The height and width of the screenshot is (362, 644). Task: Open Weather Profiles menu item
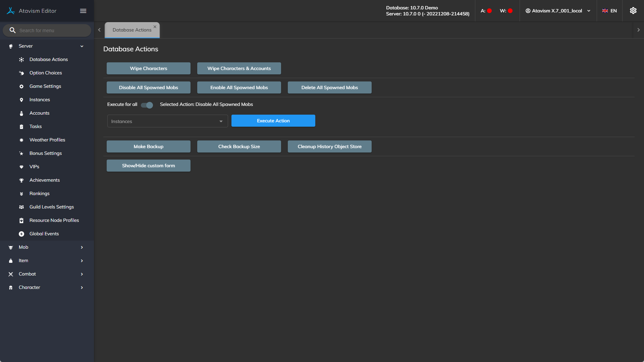47,140
